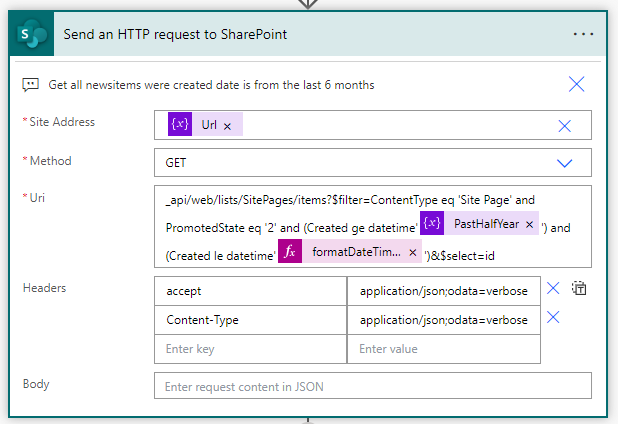Click the Method field label

(50, 161)
